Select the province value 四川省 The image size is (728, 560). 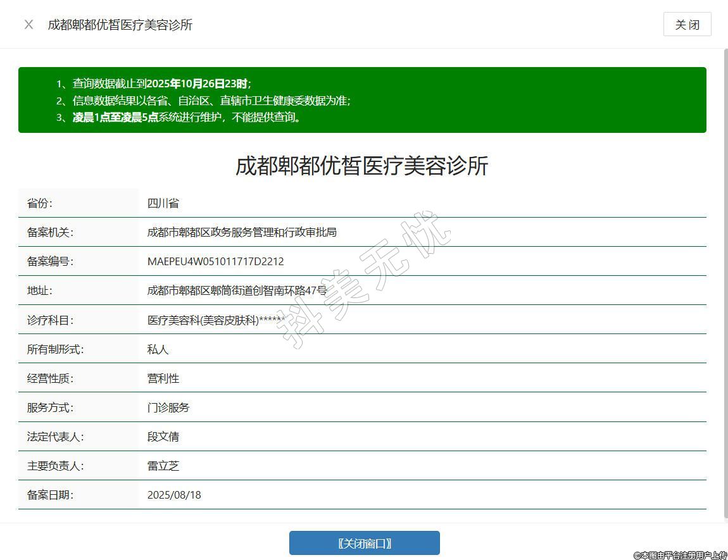(163, 203)
